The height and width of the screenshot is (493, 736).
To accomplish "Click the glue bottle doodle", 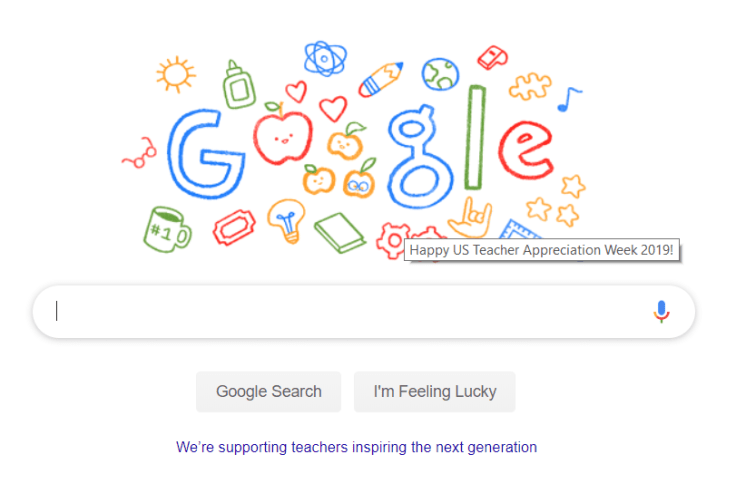I will tap(238, 84).
